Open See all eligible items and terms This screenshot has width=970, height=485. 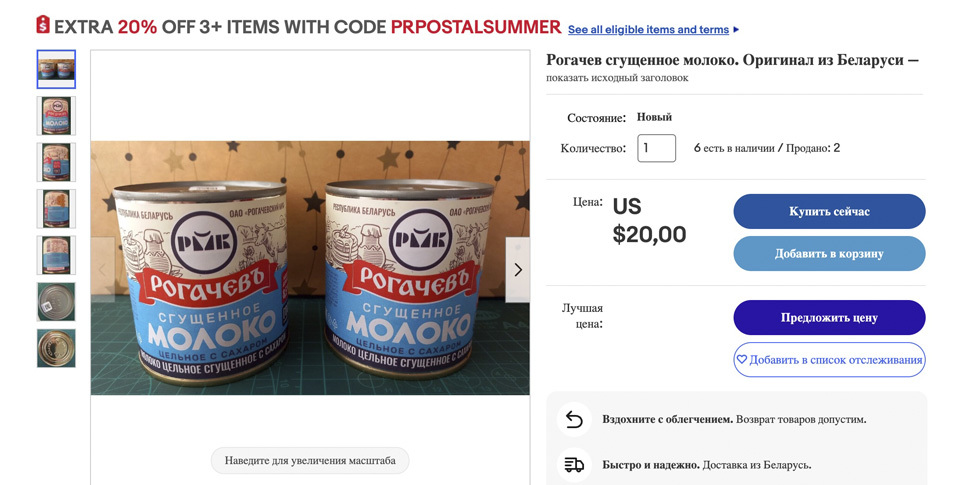point(648,30)
